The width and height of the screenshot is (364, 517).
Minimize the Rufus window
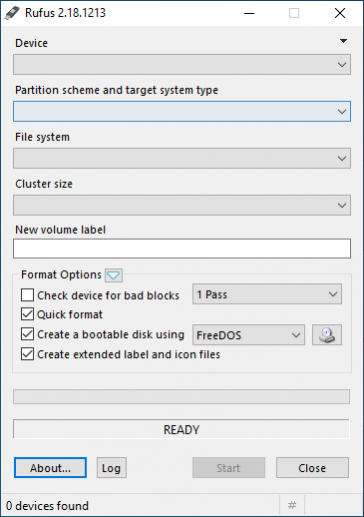(249, 13)
